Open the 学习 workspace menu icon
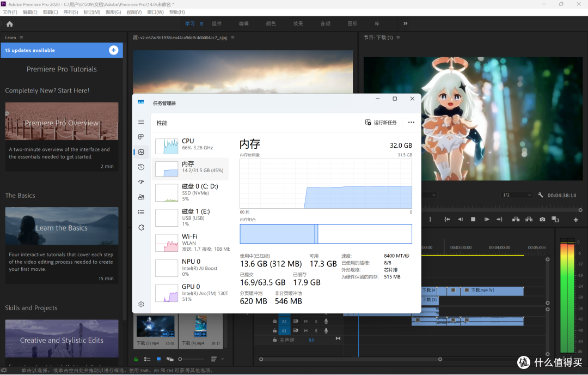This screenshot has width=588, height=375. coord(201,23)
